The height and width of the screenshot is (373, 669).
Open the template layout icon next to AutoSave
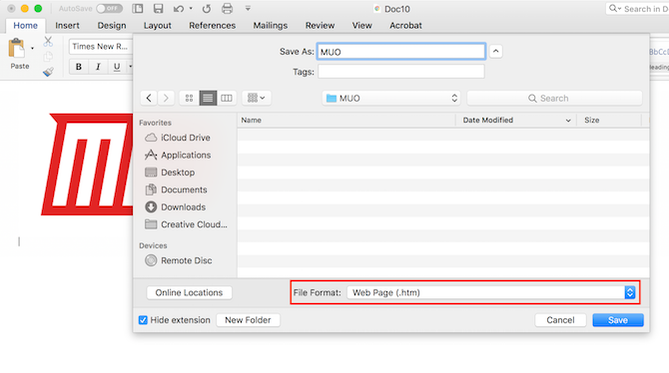coord(137,9)
